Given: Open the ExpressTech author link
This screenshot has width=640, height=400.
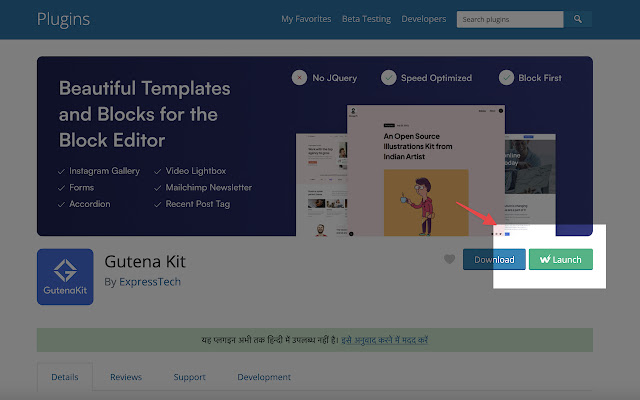Looking at the screenshot, I should (x=150, y=282).
